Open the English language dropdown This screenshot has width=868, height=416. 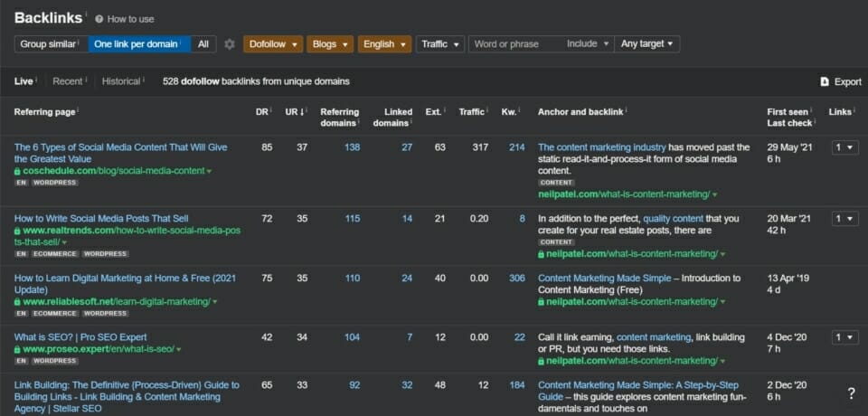[385, 44]
